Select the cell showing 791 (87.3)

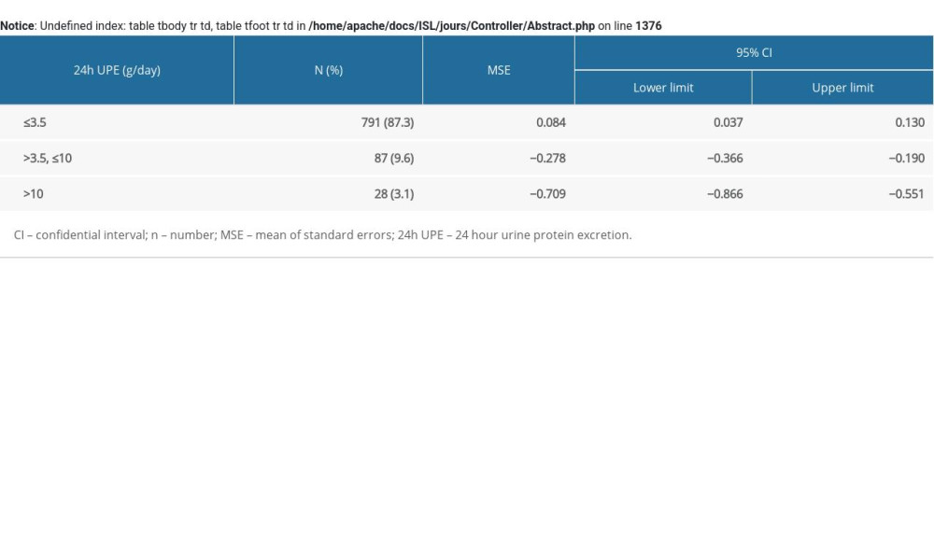coord(388,122)
